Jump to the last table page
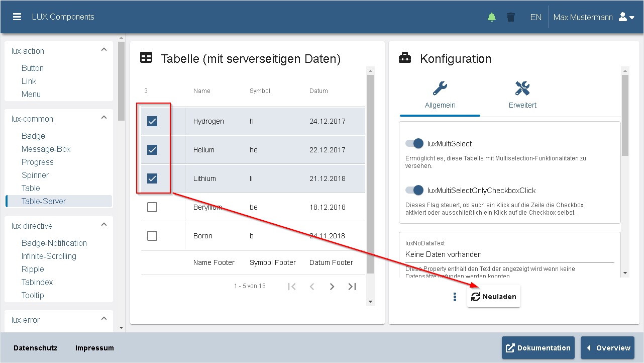 click(352, 286)
